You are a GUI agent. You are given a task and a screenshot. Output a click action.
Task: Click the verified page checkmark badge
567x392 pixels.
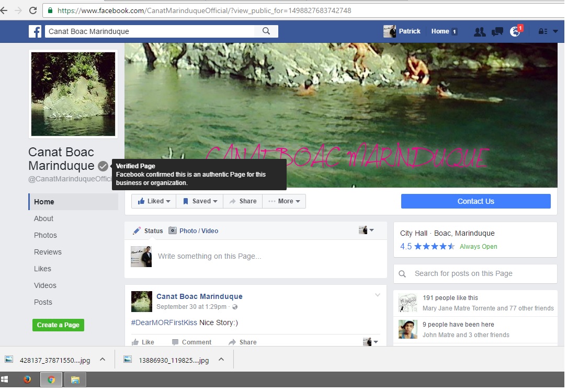[103, 166]
